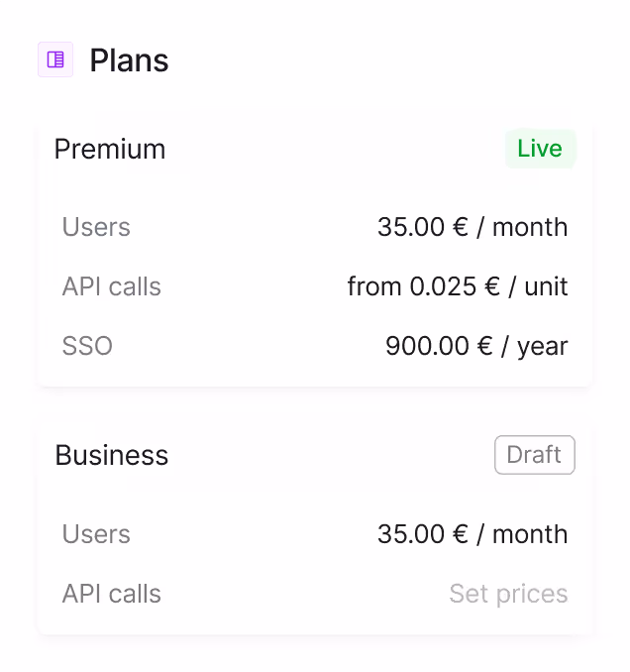Click the Draft status badge on Business

point(535,455)
